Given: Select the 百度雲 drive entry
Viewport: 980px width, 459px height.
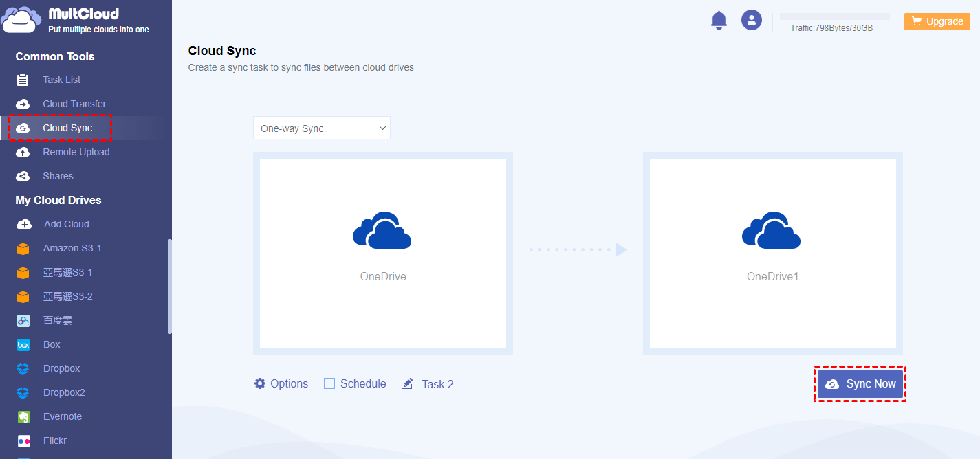Looking at the screenshot, I should coord(58,320).
